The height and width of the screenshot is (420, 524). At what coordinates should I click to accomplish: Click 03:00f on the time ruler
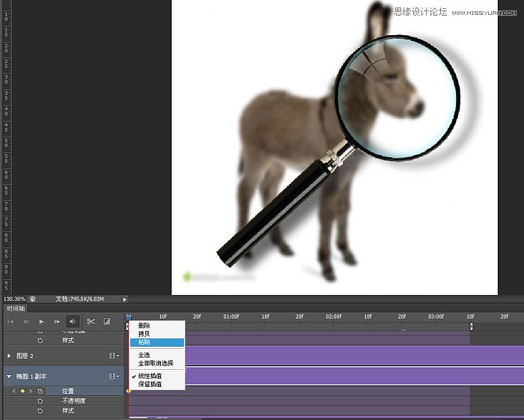[436, 317]
